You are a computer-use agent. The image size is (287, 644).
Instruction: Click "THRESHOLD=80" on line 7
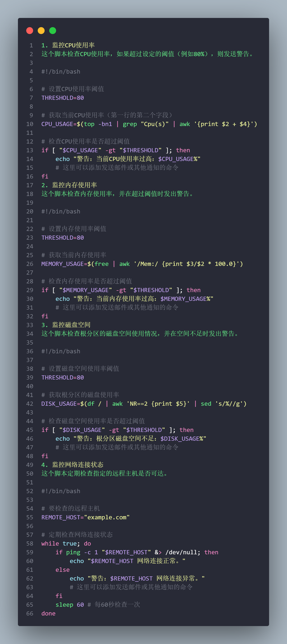pos(62,98)
